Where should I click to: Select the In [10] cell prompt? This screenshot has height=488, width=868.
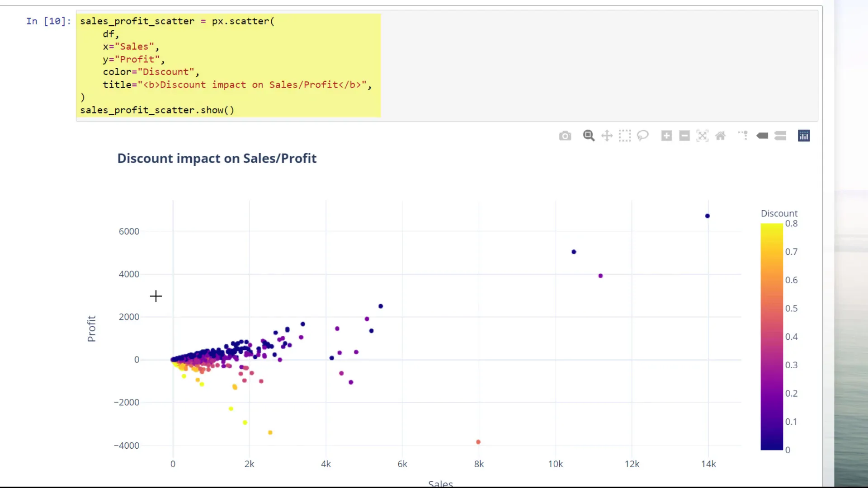(x=47, y=21)
